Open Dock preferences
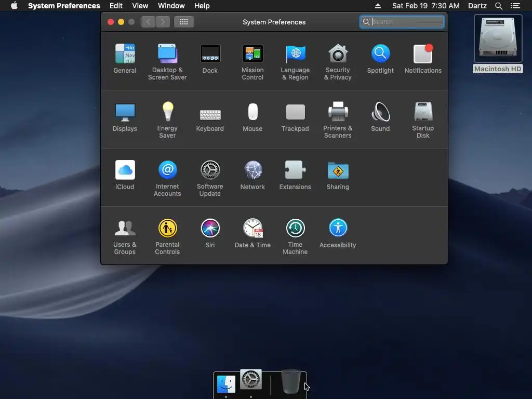Image resolution: width=532 pixels, height=399 pixels. point(210,59)
